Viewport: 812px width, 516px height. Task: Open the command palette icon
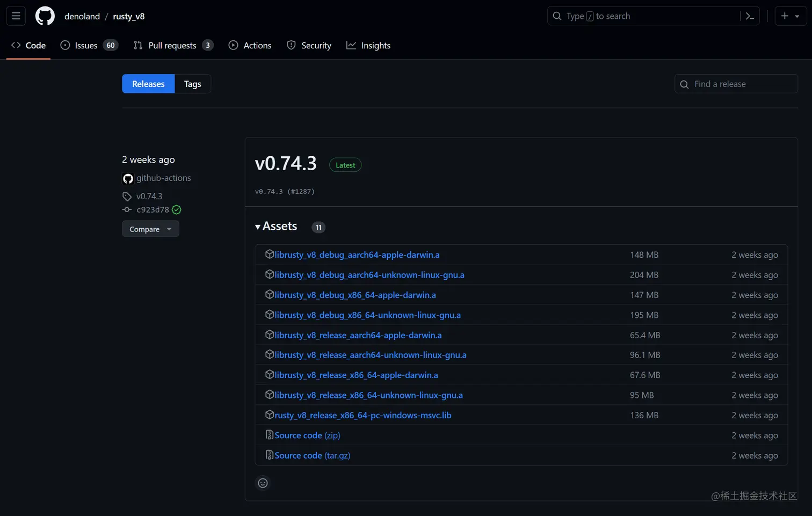tap(750, 16)
